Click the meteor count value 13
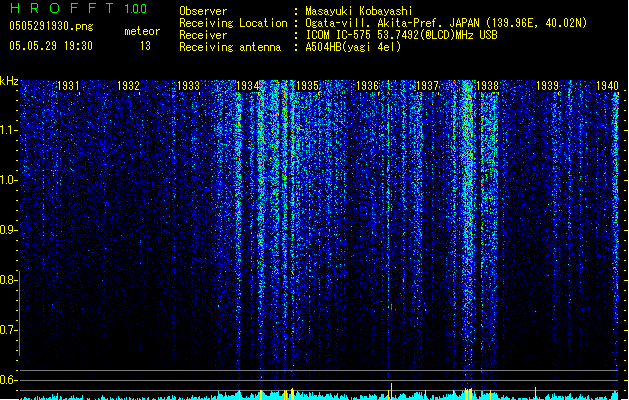Image resolution: width=629 pixels, height=400 pixels. pos(145,46)
